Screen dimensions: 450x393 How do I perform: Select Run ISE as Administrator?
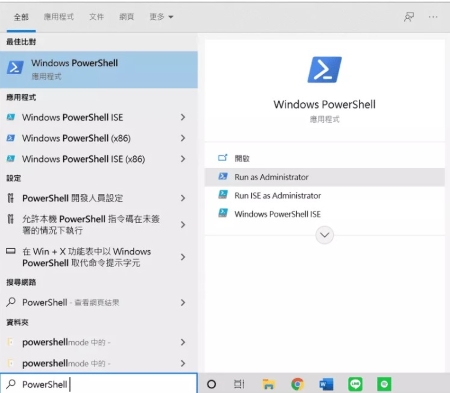point(324,195)
